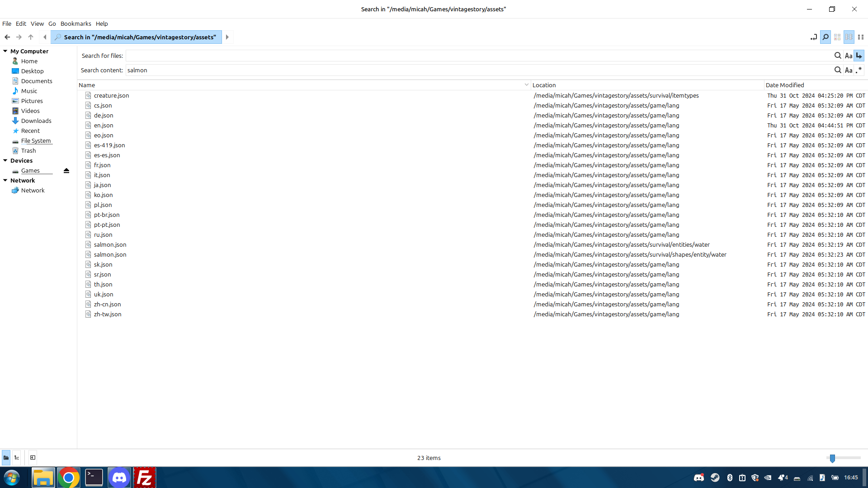Show tree view in sidebar
The height and width of the screenshot is (488, 868).
coord(17,458)
